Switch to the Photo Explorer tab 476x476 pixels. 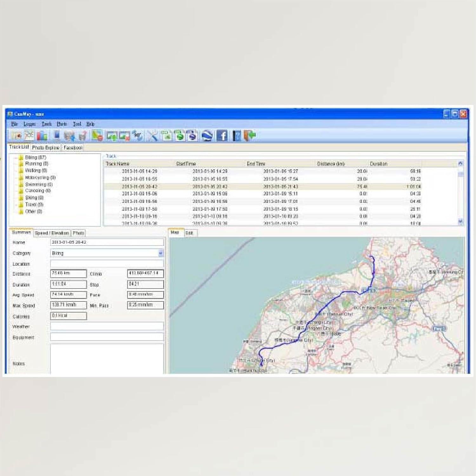pos(45,148)
